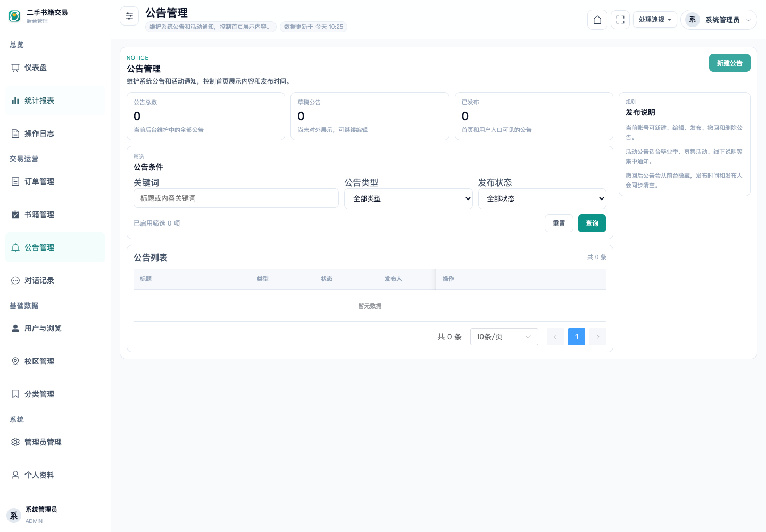Click the 暂无数据 empty table message

click(370, 306)
